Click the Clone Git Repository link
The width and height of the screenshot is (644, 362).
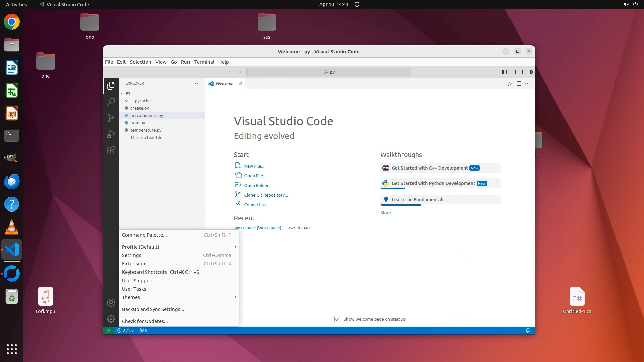pyautogui.click(x=266, y=195)
